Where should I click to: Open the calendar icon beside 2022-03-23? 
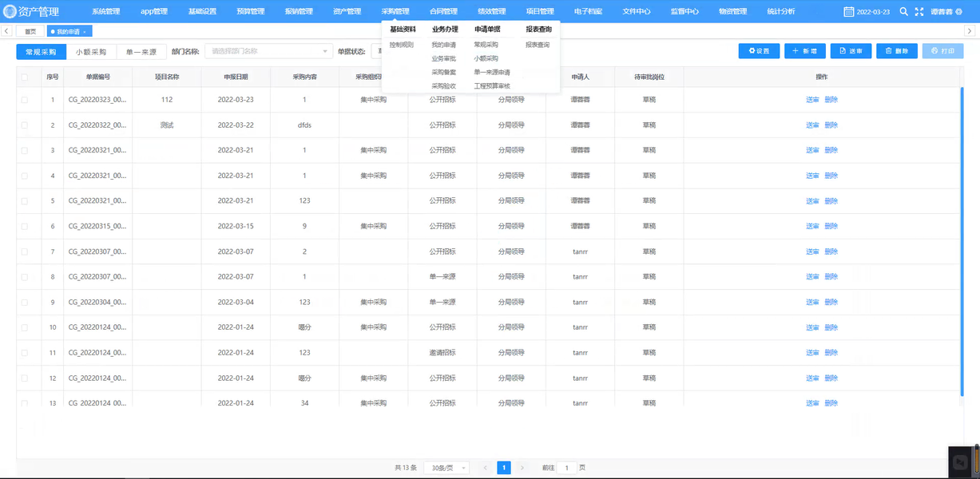pos(849,12)
